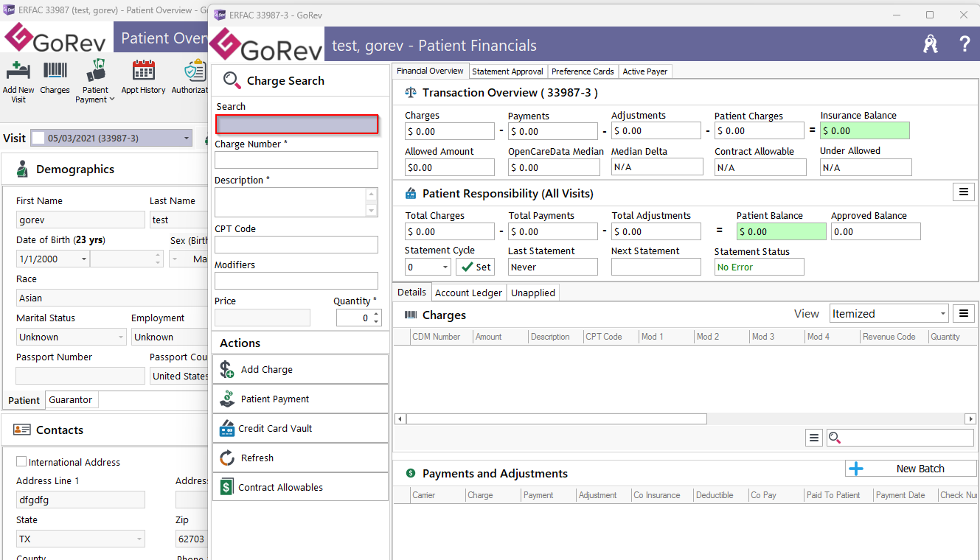Viewport: 980px width, 560px height.
Task: Click Charges section barcode icon
Action: click(411, 315)
